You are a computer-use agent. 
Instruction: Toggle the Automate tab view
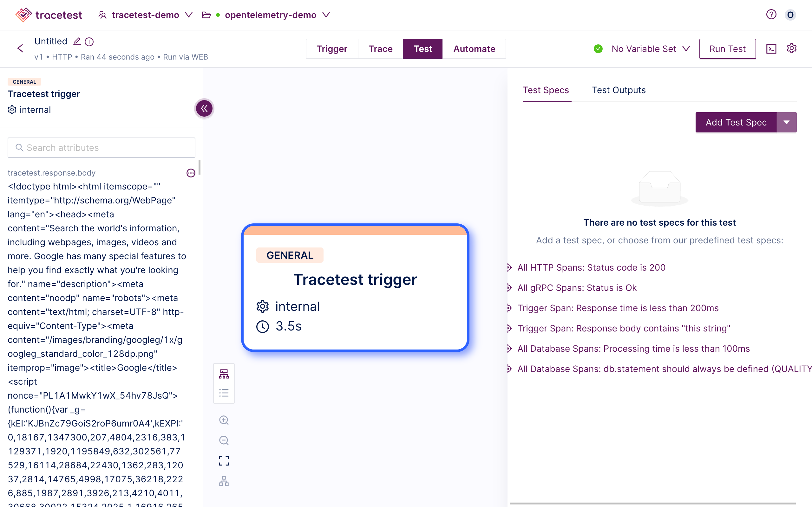475,48
